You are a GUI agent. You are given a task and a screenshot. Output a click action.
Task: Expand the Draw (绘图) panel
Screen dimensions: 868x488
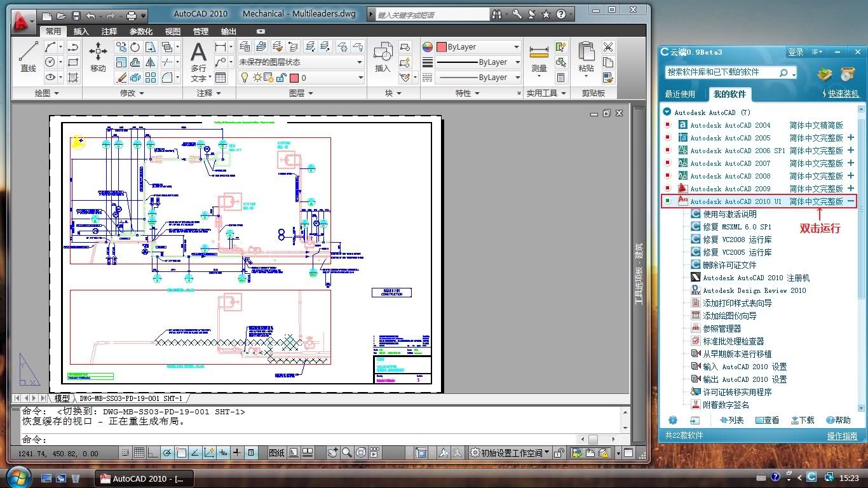point(47,93)
